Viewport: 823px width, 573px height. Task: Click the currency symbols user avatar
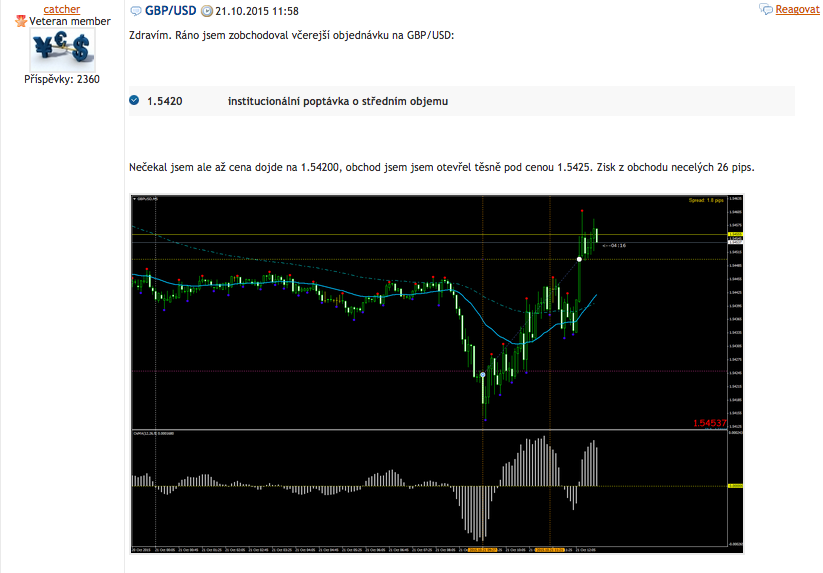[62, 47]
